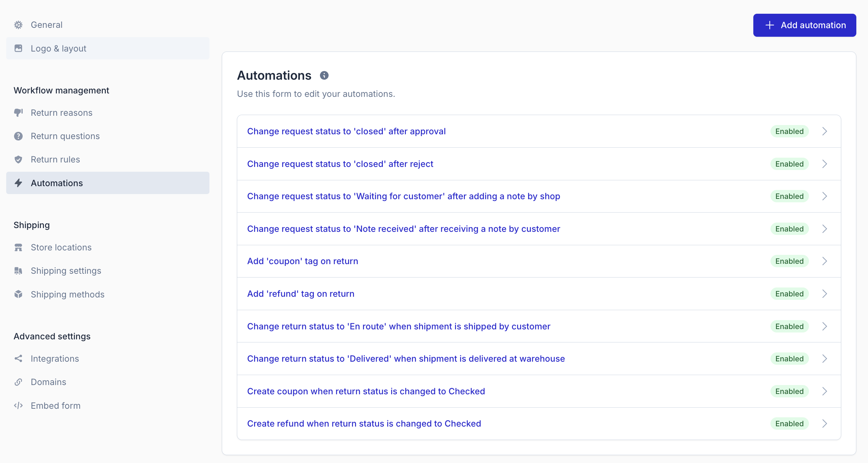Click the info icon next to Automations heading
868x463 pixels.
coord(324,75)
